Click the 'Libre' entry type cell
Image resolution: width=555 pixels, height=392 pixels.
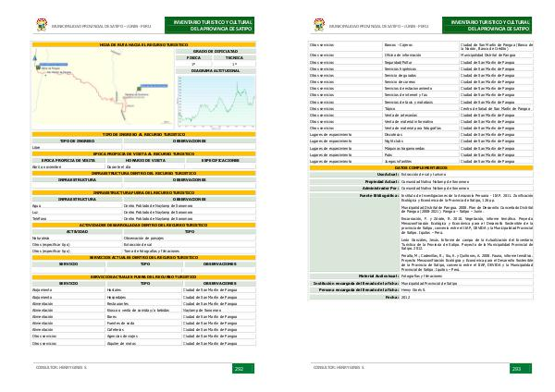click(x=77, y=147)
